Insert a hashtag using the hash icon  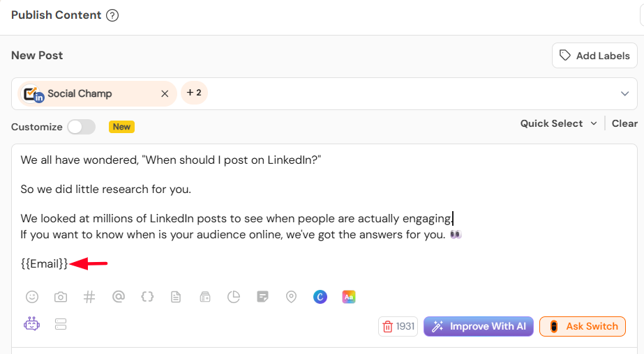89,297
